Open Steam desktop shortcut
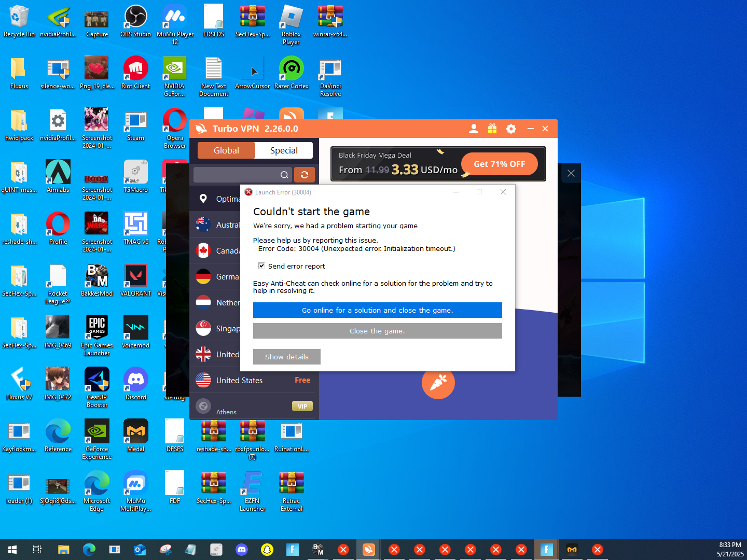 136,125
